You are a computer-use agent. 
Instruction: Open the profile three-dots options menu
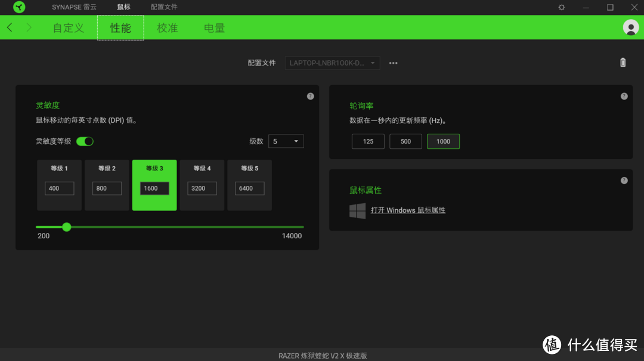pyautogui.click(x=393, y=63)
